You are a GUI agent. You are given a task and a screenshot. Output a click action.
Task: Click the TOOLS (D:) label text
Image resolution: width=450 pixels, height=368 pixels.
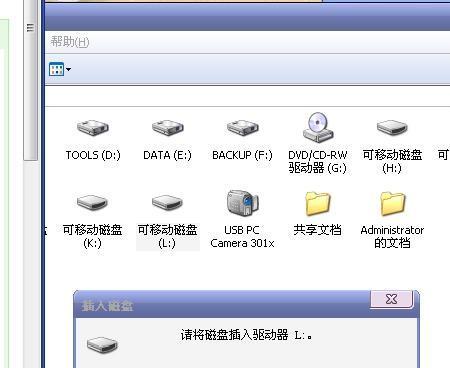[93, 155]
